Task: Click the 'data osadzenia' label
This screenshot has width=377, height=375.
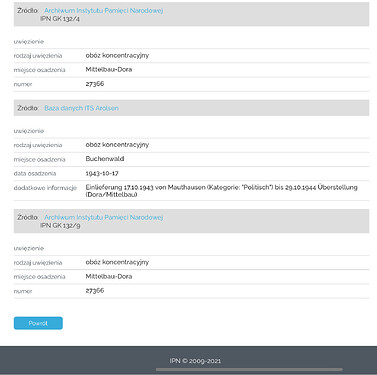Action: tap(35, 173)
